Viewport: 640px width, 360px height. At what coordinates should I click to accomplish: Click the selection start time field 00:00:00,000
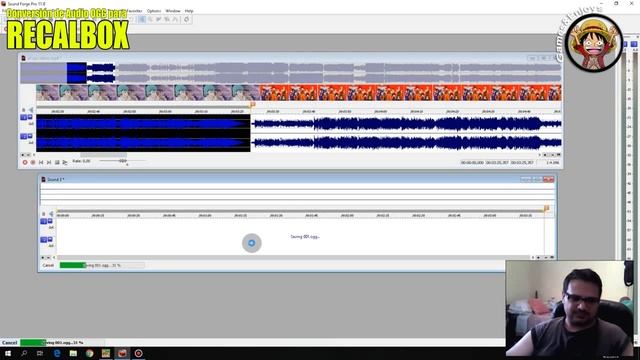(472, 162)
